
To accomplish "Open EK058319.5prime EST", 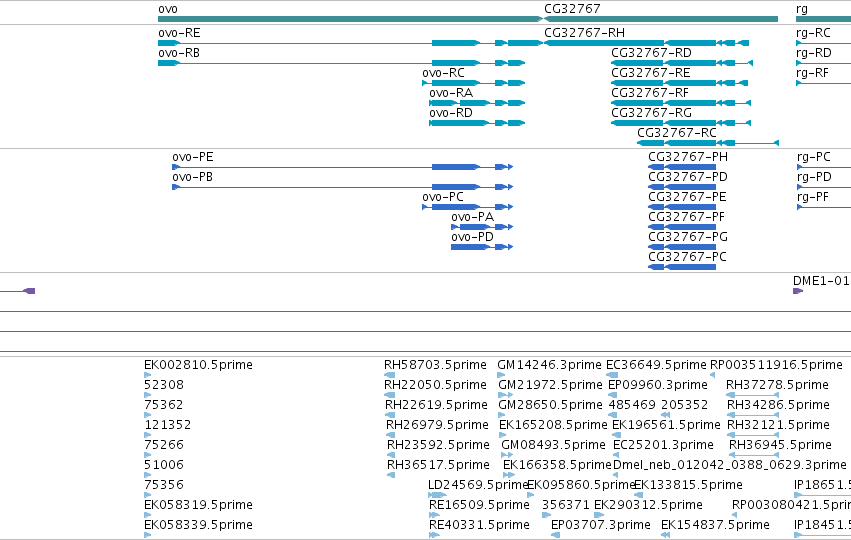I will click(x=148, y=516).
